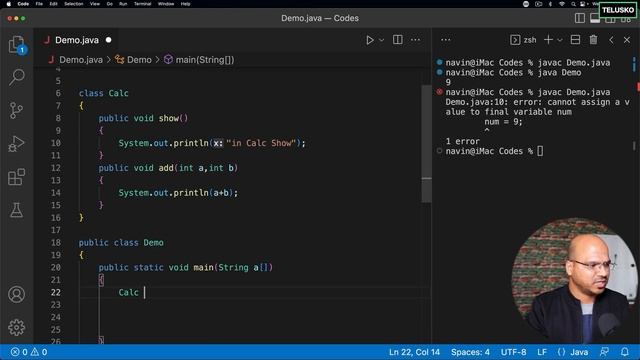Screen dimensions: 640x360
Task: Open the Run and Debug view
Action: point(17,144)
